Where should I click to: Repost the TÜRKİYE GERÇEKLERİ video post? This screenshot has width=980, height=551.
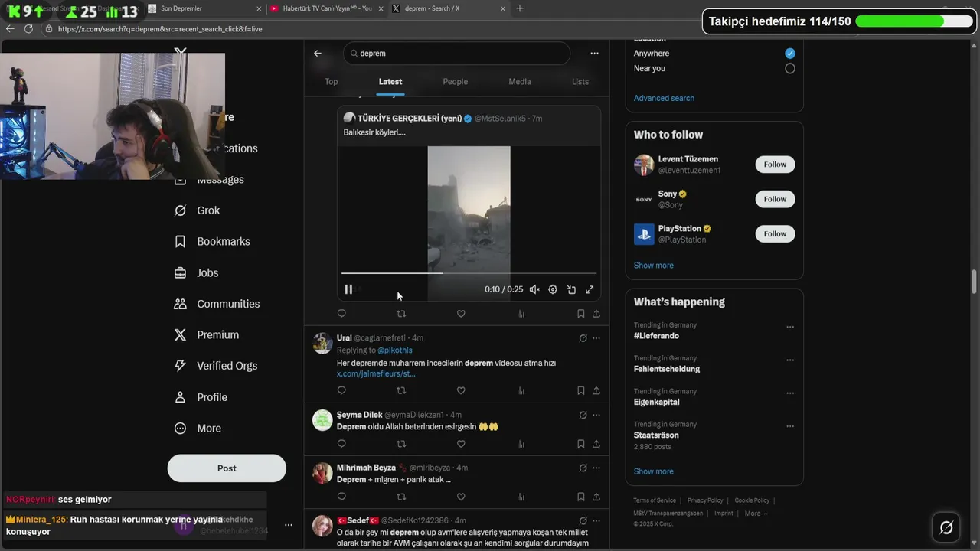tap(401, 314)
